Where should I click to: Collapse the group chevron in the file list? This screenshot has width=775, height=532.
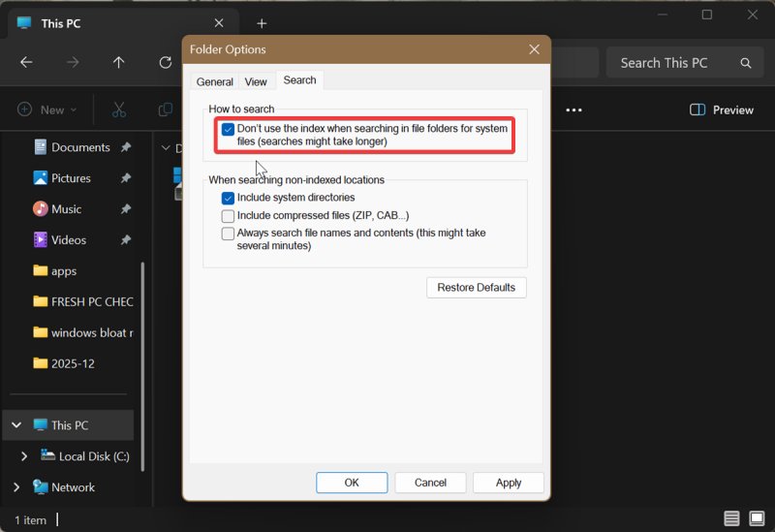pyautogui.click(x=166, y=148)
